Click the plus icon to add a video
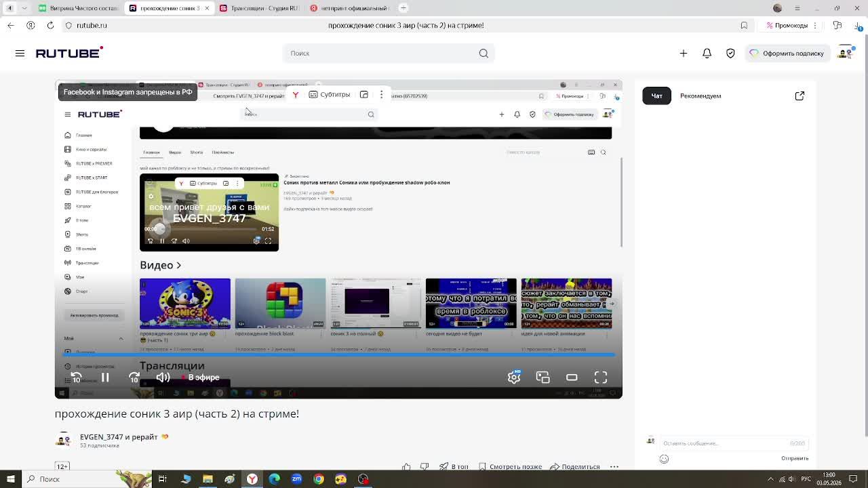Image resolution: width=868 pixels, height=488 pixels. tap(684, 53)
